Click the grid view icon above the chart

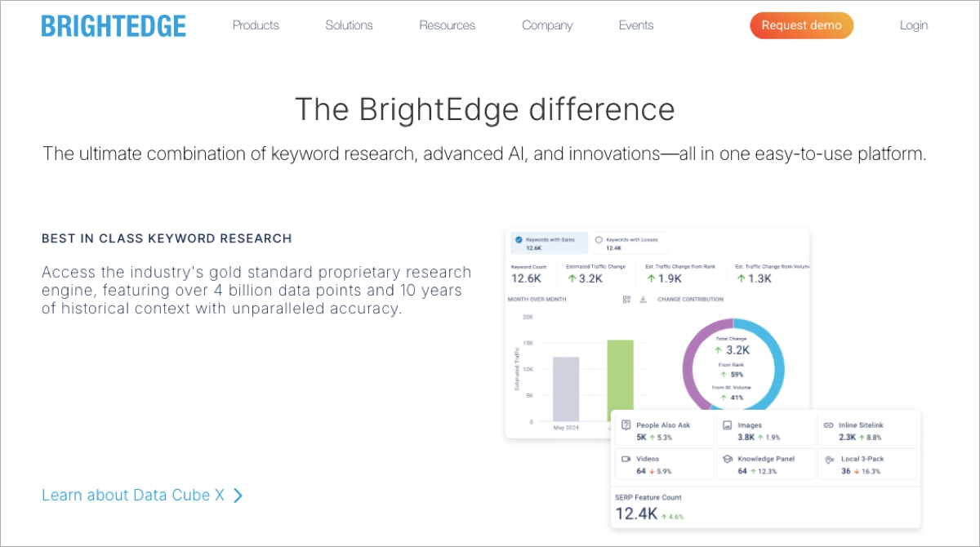coord(626,299)
